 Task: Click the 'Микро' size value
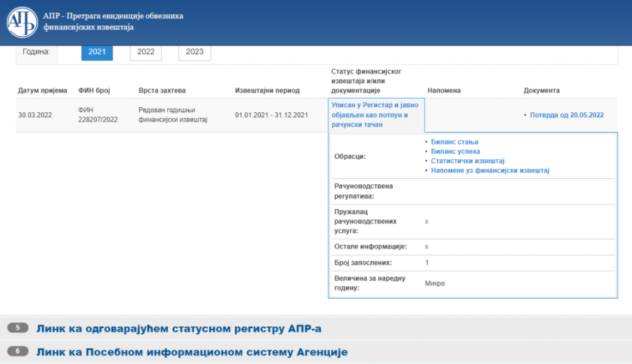click(435, 283)
